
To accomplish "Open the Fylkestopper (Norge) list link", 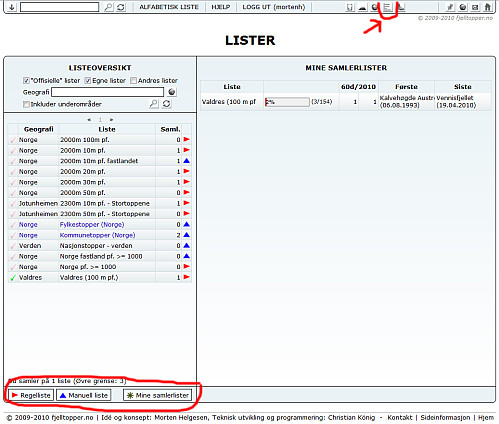I will (x=92, y=225).
